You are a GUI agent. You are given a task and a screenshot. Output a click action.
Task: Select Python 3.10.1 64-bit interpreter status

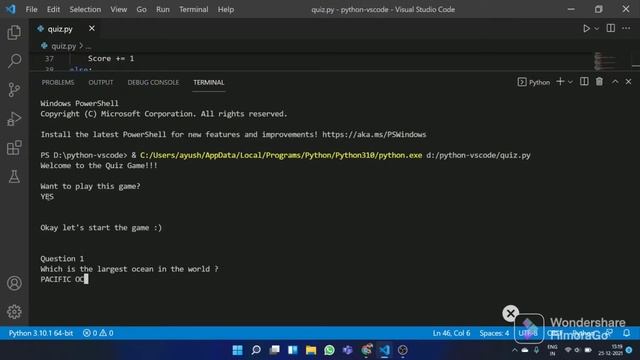click(x=41, y=333)
